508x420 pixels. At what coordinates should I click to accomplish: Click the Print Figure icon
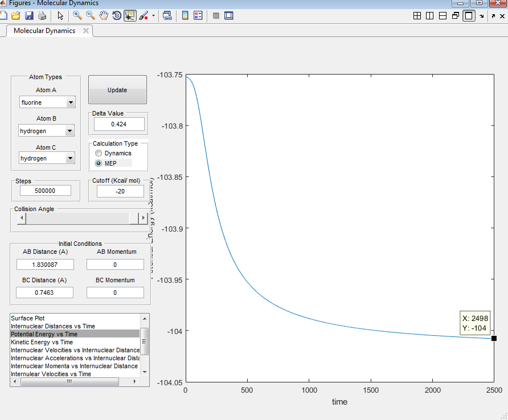(41, 15)
